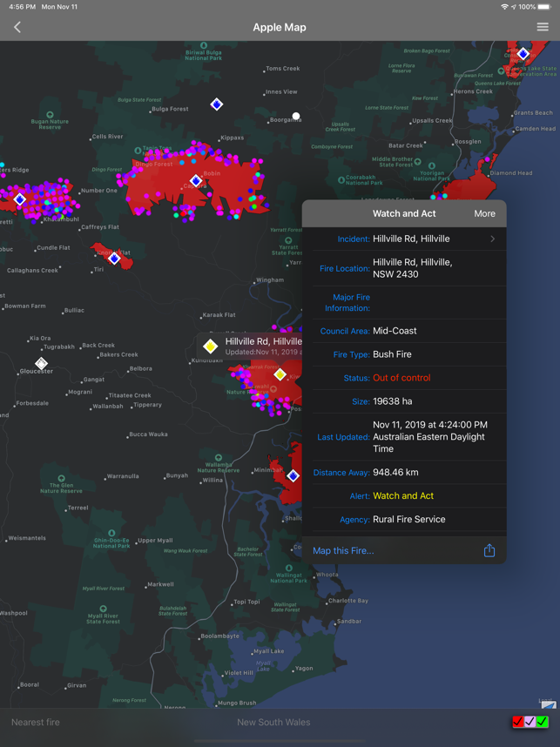The image size is (560, 747).
Task: Click Caffreys Flat label on map
Action: click(x=100, y=227)
